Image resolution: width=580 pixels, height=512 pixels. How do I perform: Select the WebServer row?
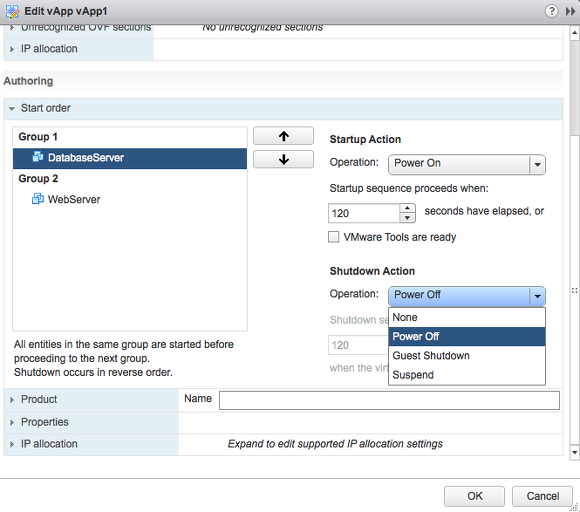pos(130,199)
